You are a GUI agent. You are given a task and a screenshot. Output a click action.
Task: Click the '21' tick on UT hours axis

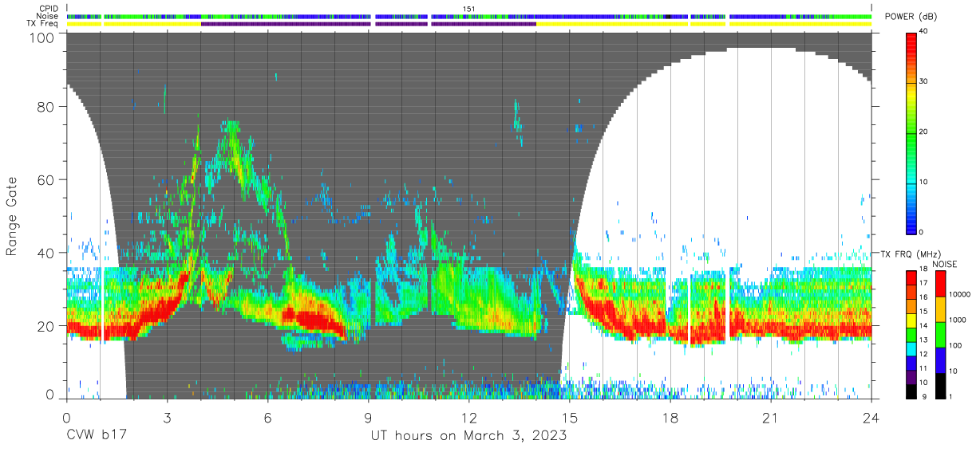tap(771, 418)
